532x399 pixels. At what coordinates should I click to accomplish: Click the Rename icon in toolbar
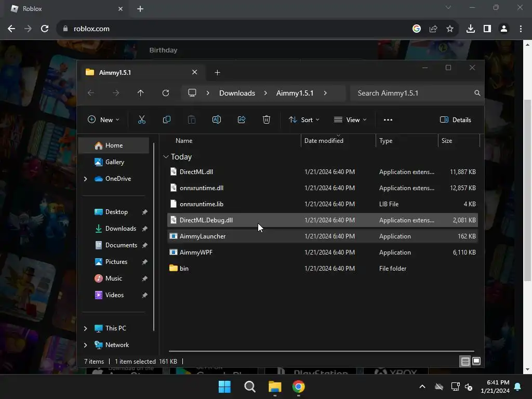point(217,119)
